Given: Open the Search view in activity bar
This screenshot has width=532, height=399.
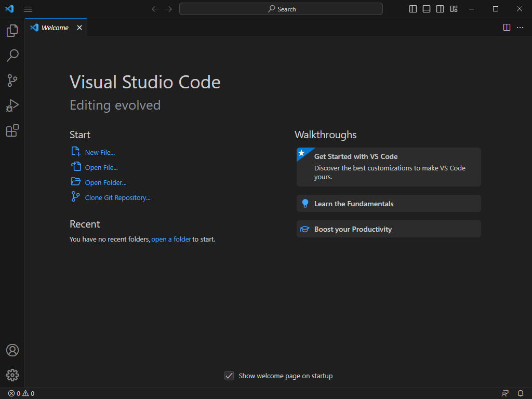Looking at the screenshot, I should tap(12, 55).
